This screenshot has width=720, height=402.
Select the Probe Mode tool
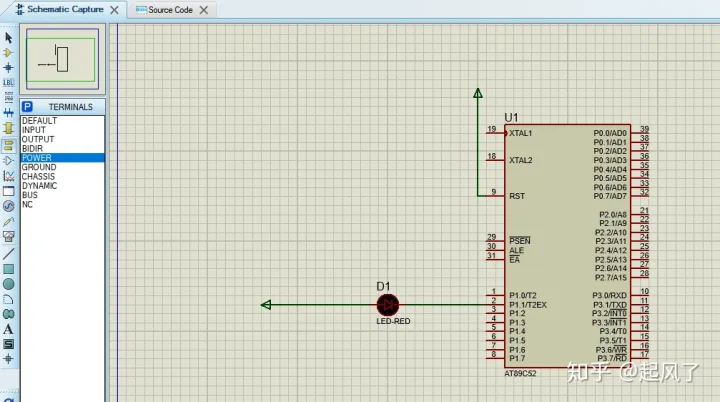pos(8,221)
